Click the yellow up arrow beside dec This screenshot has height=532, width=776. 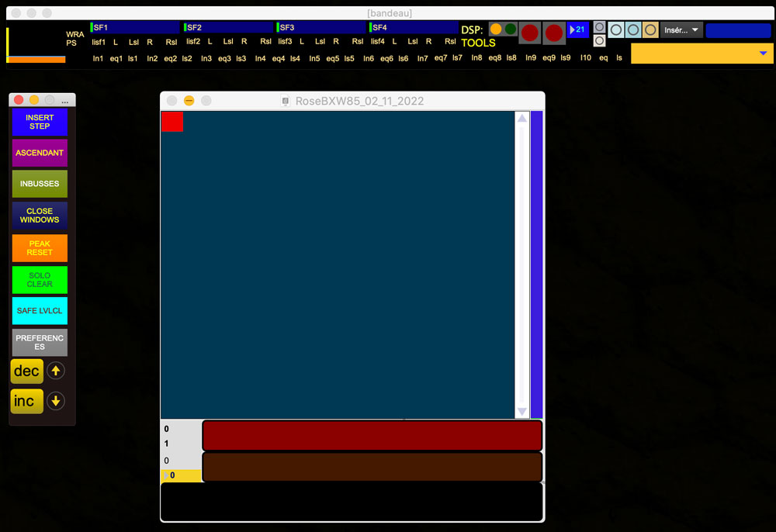click(x=55, y=371)
